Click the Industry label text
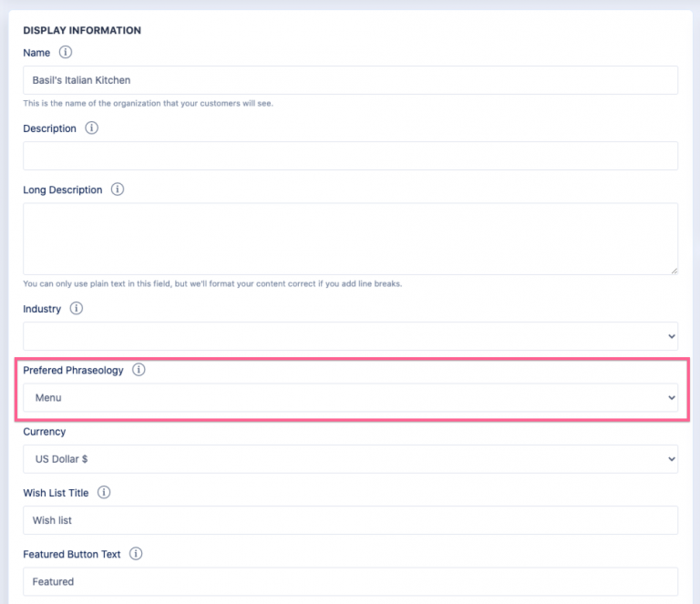This screenshot has width=700, height=604. [x=42, y=309]
